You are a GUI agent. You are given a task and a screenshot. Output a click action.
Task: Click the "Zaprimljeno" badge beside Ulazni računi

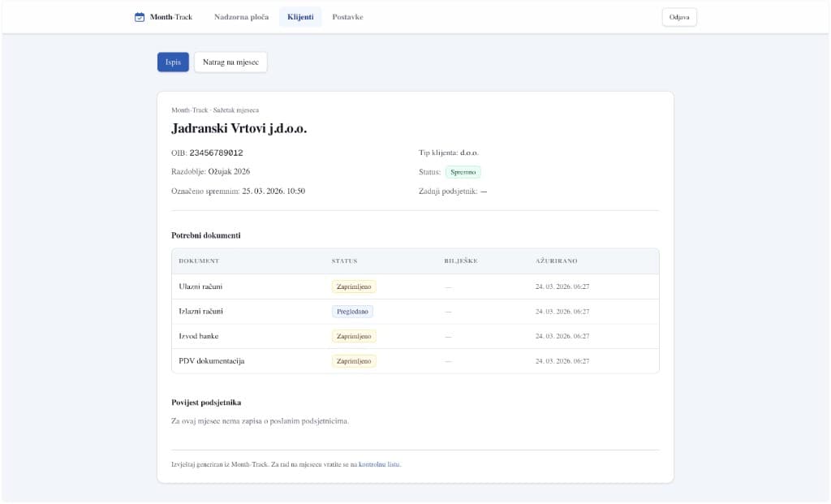pyautogui.click(x=353, y=286)
